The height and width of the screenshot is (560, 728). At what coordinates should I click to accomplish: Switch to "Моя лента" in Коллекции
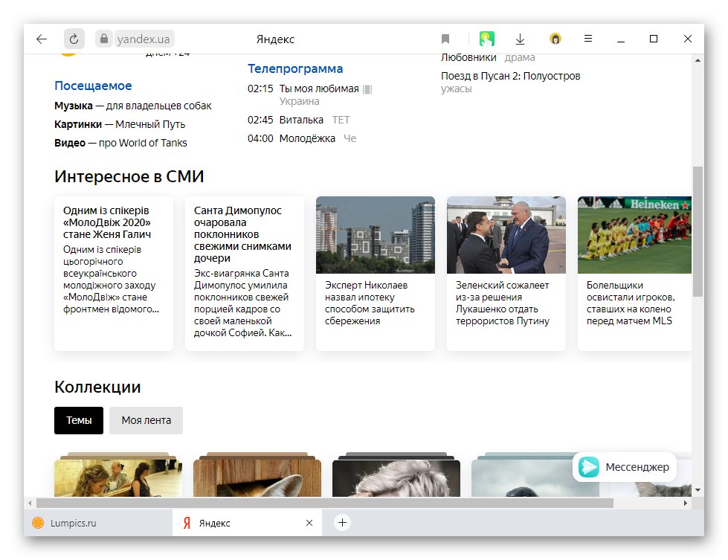click(x=146, y=420)
